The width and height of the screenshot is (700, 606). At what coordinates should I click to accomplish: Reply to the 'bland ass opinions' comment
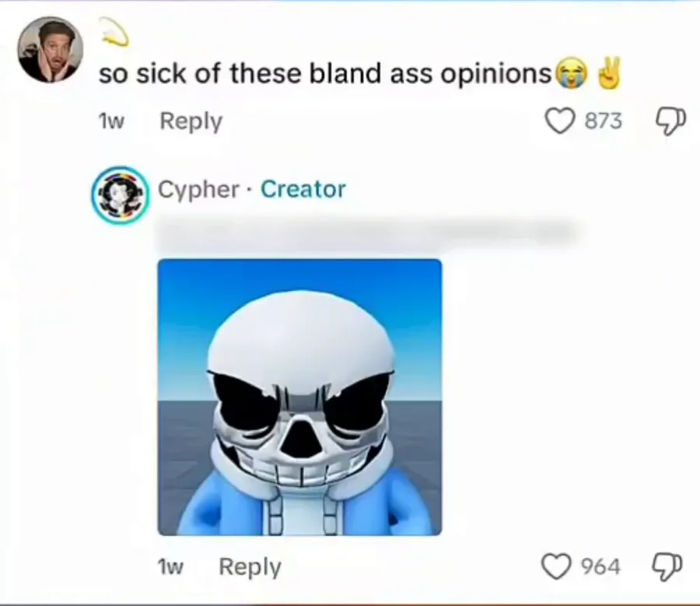point(191,121)
